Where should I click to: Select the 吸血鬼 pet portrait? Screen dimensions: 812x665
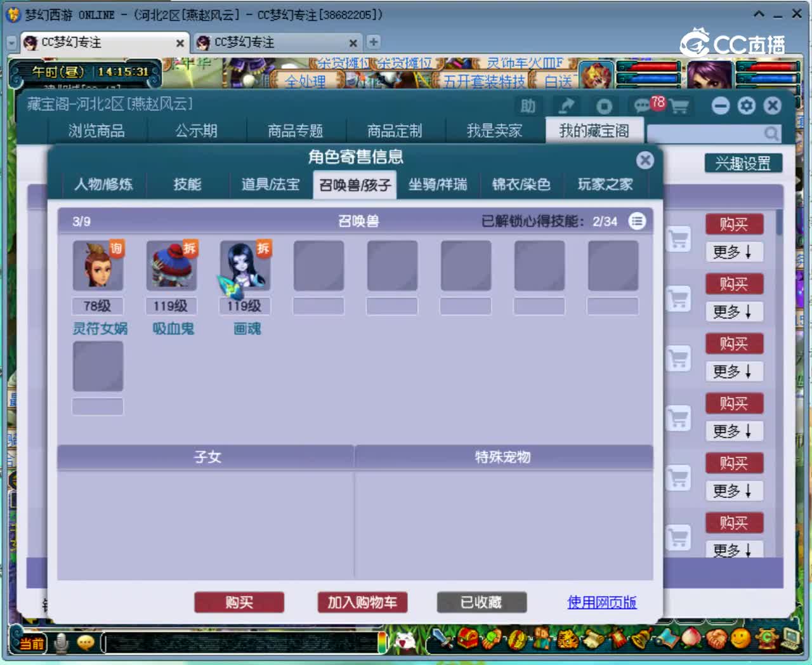(x=171, y=265)
